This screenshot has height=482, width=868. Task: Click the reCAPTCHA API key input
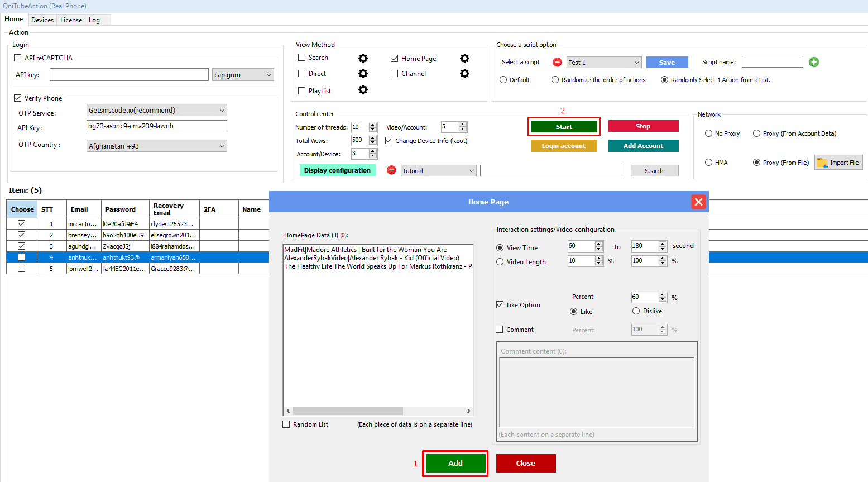click(129, 74)
